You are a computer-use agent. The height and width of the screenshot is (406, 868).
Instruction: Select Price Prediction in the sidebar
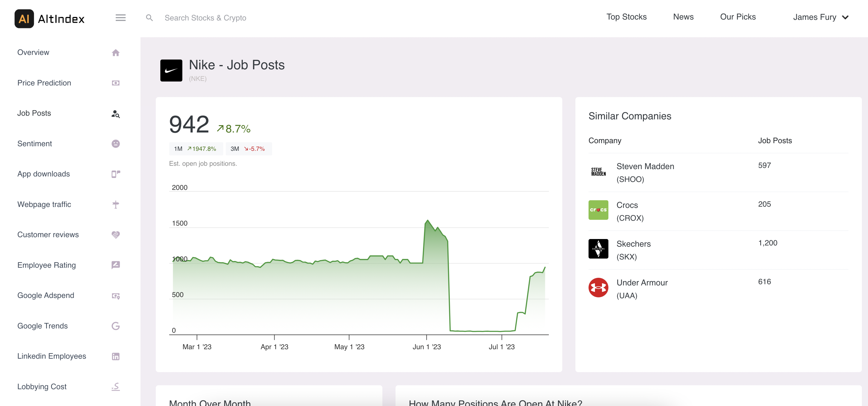coord(44,83)
